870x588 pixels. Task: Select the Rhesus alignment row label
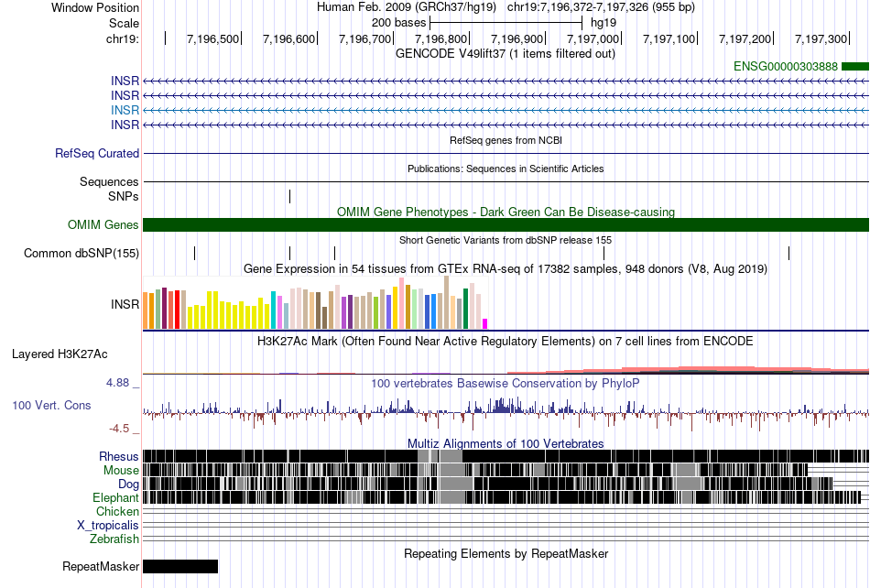pyautogui.click(x=119, y=456)
